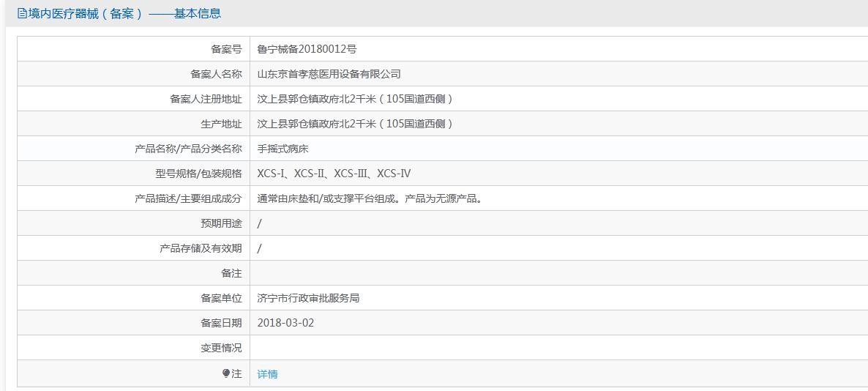Image resolution: width=868 pixels, height=391 pixels.
Task: Select the 备案人名称 label
Action: [x=216, y=74]
